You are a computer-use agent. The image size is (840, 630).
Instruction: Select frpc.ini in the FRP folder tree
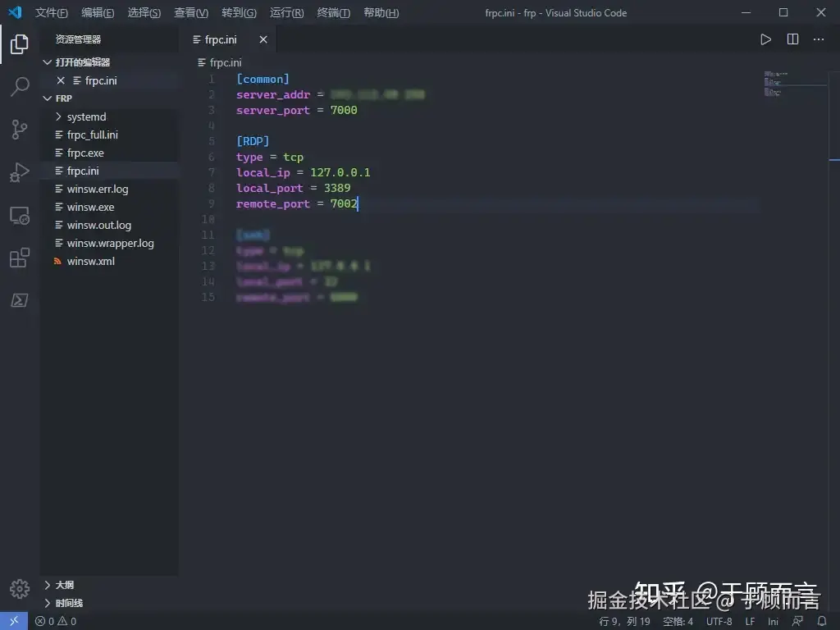click(x=109, y=171)
